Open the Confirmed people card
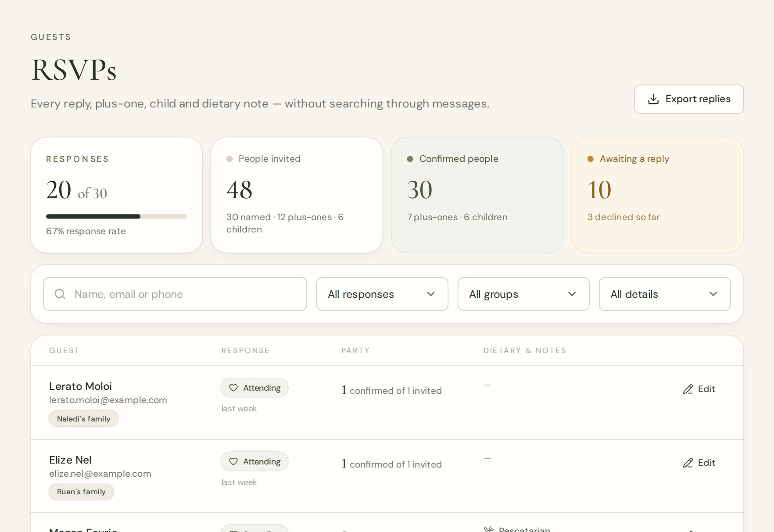The width and height of the screenshot is (774, 532). [x=477, y=195]
